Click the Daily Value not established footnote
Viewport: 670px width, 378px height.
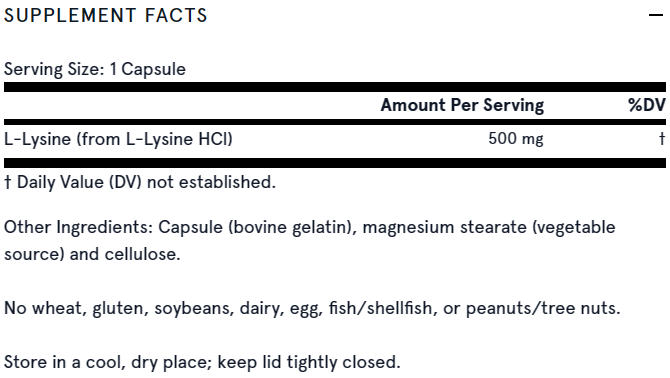[140, 182]
